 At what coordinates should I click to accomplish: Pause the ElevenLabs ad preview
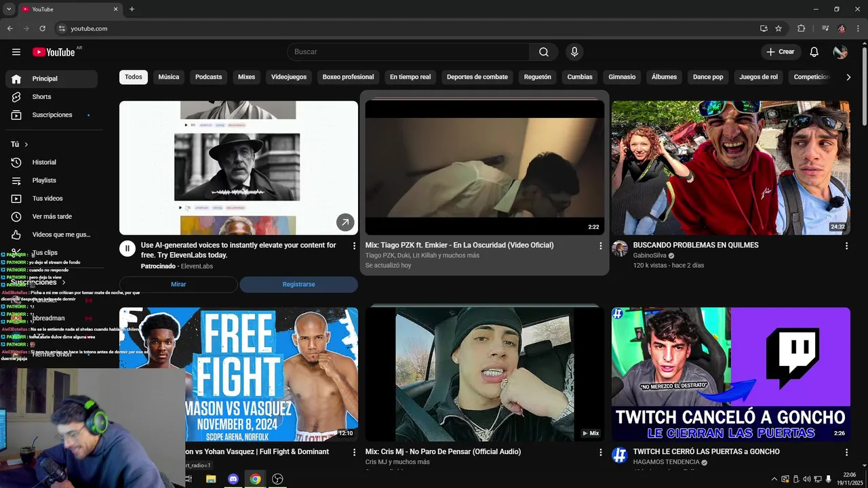click(x=127, y=249)
